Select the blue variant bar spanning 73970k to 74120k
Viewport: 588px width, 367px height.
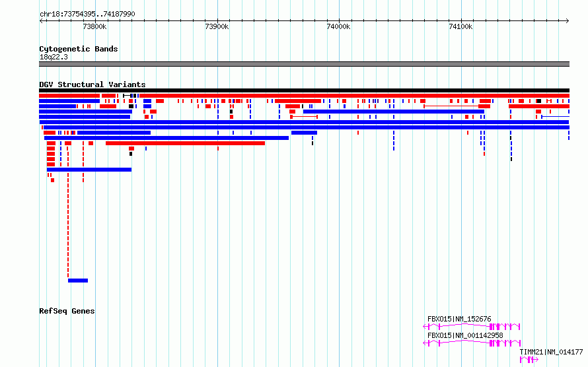pyautogui.click(x=394, y=112)
